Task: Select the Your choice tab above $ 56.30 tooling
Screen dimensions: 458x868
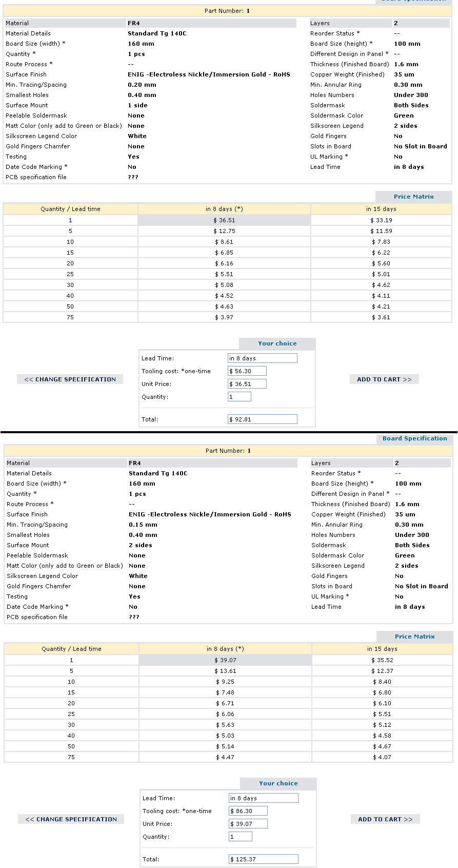Action: pos(277,343)
